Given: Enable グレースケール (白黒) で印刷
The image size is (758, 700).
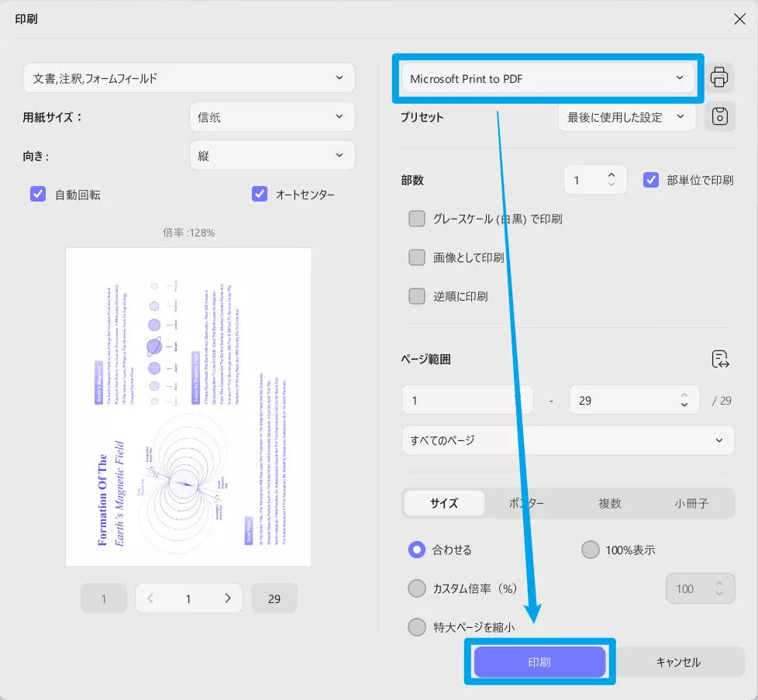Looking at the screenshot, I should point(416,219).
